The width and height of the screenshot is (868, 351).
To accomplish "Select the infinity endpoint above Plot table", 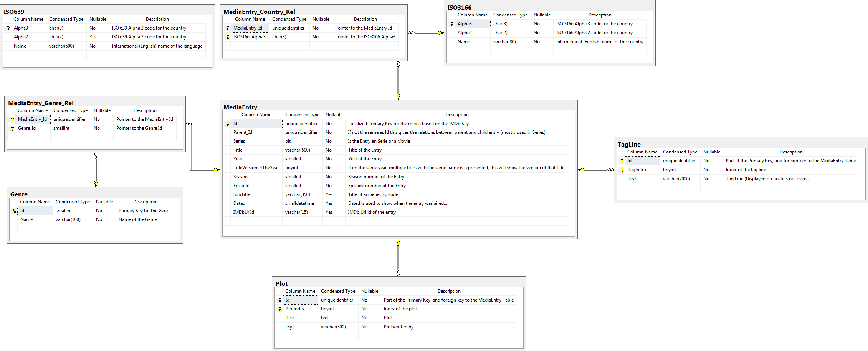I will (398, 273).
